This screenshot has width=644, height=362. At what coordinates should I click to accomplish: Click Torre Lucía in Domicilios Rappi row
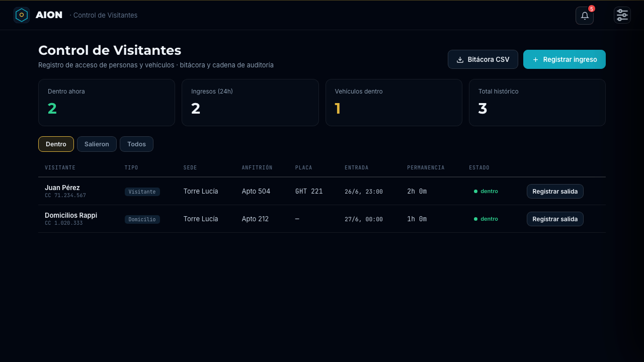tap(201, 219)
